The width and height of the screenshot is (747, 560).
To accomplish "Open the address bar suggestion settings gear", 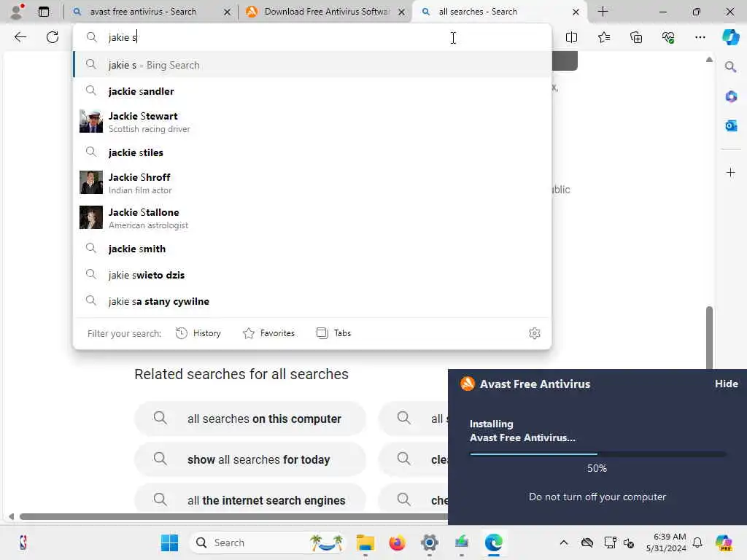I will pyautogui.click(x=534, y=333).
